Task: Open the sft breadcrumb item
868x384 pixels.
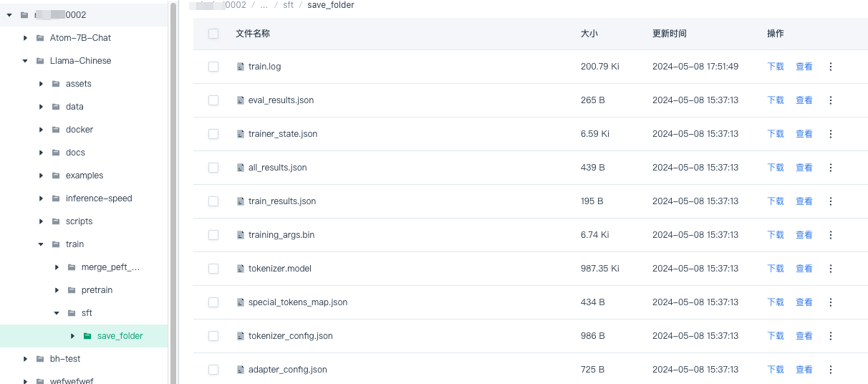Action: pyautogui.click(x=289, y=5)
